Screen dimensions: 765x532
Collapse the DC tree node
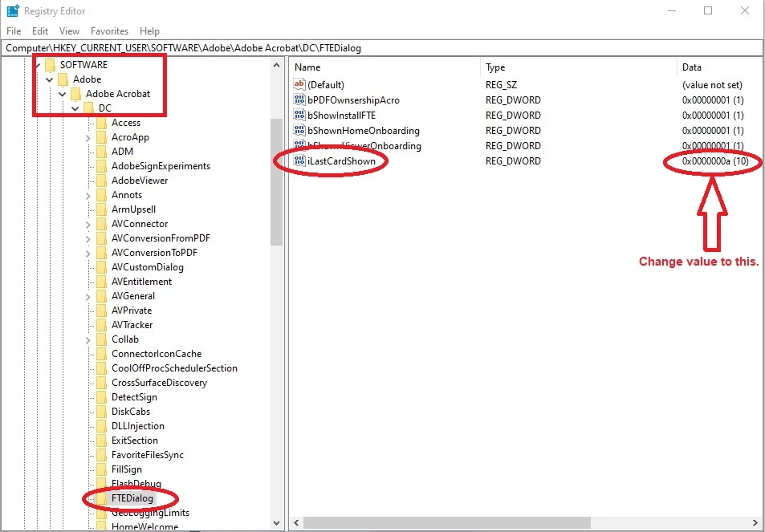point(75,108)
